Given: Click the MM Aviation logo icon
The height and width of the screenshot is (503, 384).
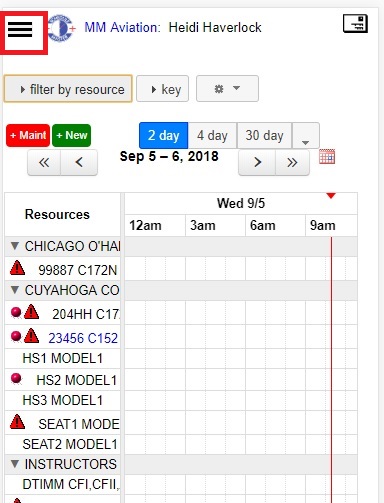Looking at the screenshot, I should (62, 29).
